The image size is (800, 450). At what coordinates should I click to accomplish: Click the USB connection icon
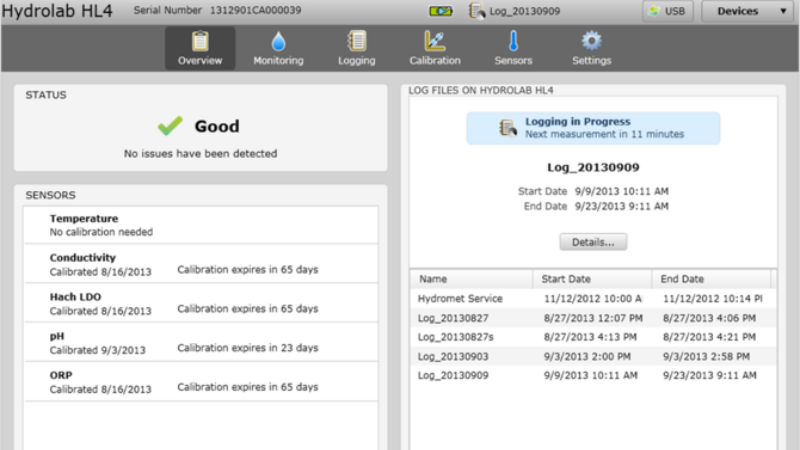pyautogui.click(x=654, y=11)
